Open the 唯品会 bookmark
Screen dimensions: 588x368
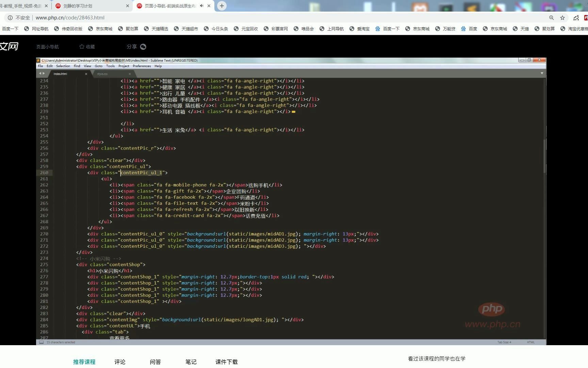[x=304, y=29]
